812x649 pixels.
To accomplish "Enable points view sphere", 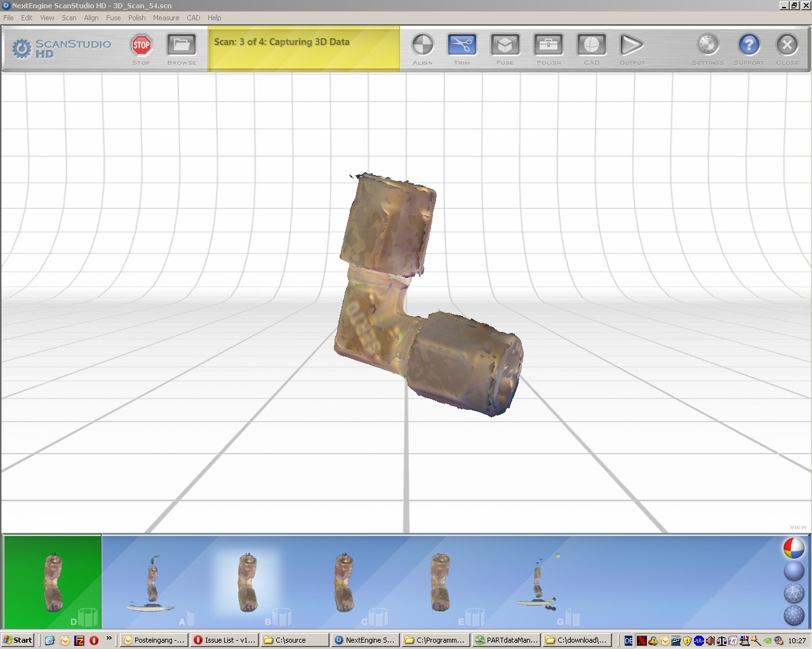I will click(x=794, y=615).
